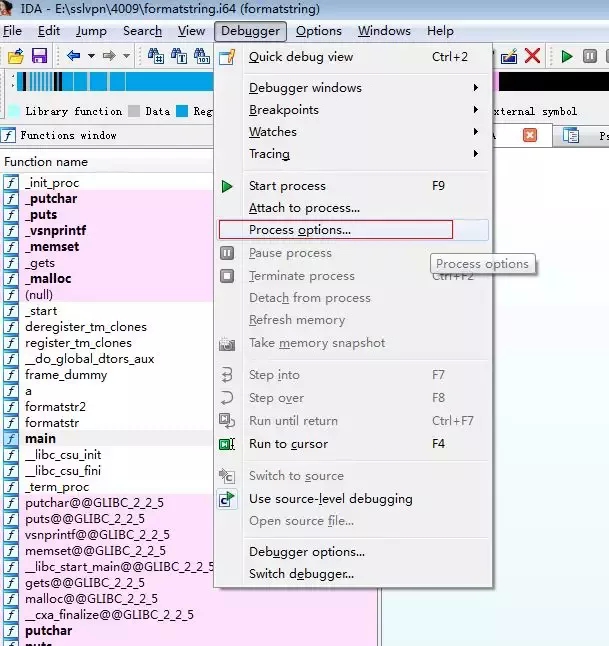
Task: Close the Debugger menu via its title
Action: point(250,31)
